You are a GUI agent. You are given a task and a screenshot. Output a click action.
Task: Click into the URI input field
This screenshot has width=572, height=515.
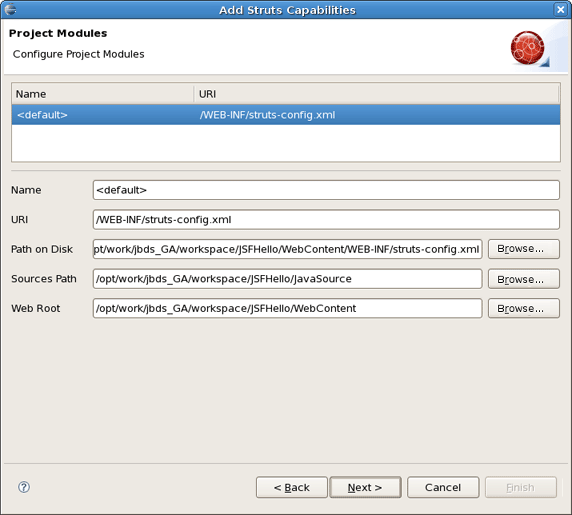click(326, 220)
